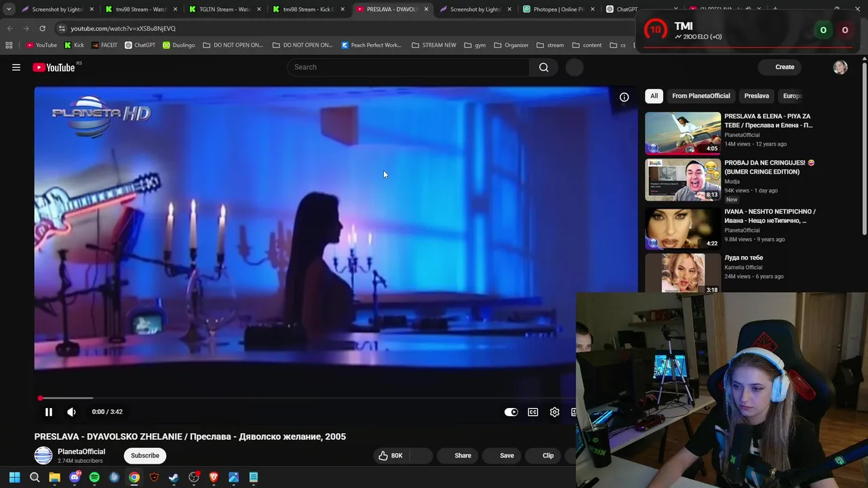Open video player settings gear
The height and width of the screenshot is (488, 868).
555,412
